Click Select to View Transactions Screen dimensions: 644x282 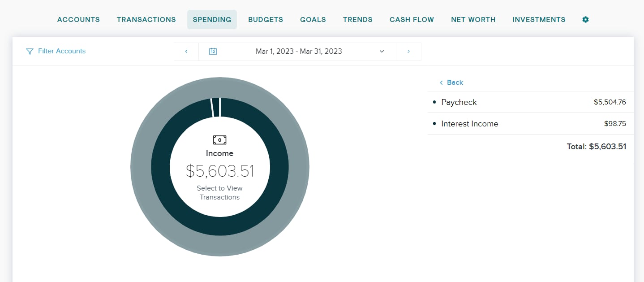coord(219,193)
